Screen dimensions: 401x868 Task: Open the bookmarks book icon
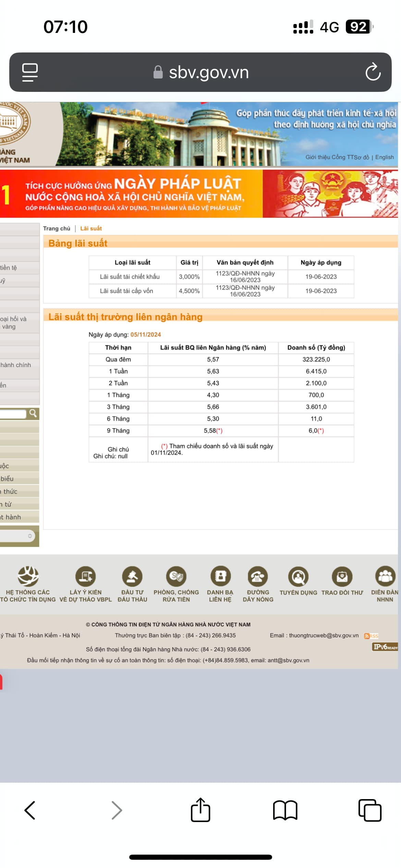(285, 810)
